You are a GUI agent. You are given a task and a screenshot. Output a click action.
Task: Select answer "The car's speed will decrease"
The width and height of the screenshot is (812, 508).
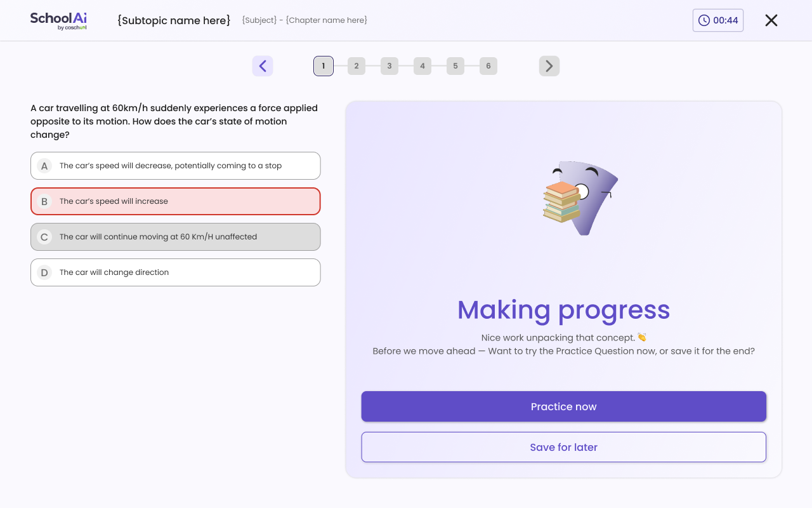[176, 166]
